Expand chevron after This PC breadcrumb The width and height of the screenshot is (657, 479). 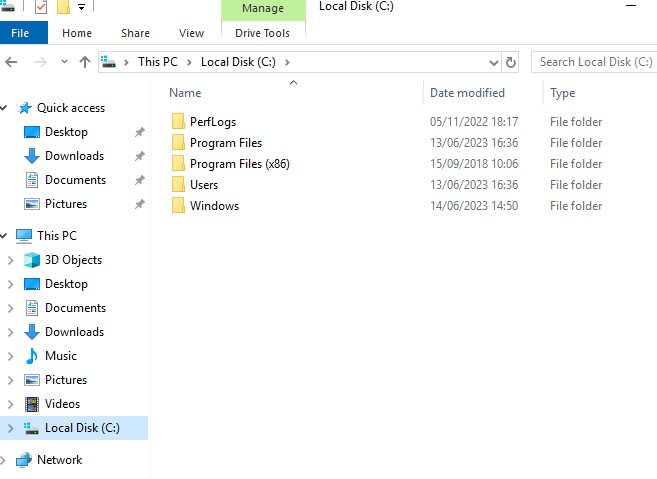189,62
